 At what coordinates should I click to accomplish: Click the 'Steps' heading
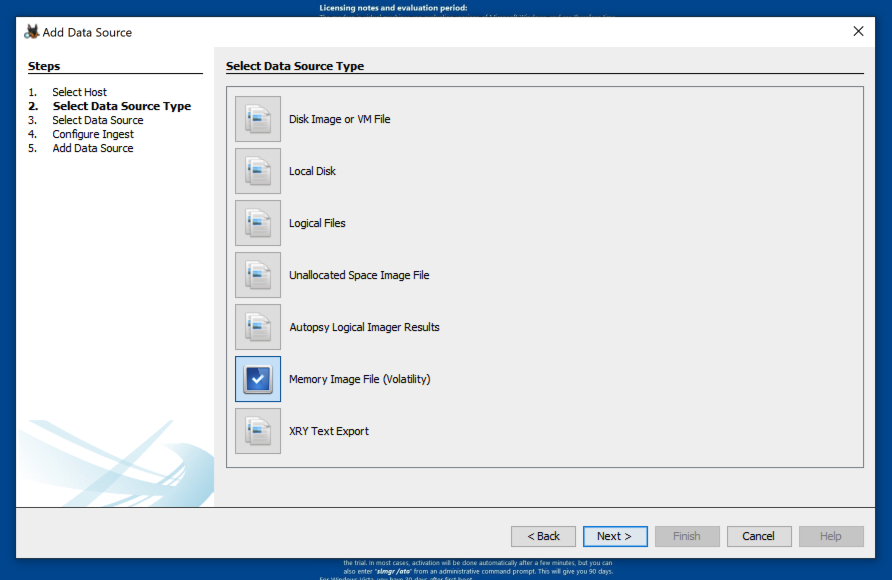[x=44, y=66]
